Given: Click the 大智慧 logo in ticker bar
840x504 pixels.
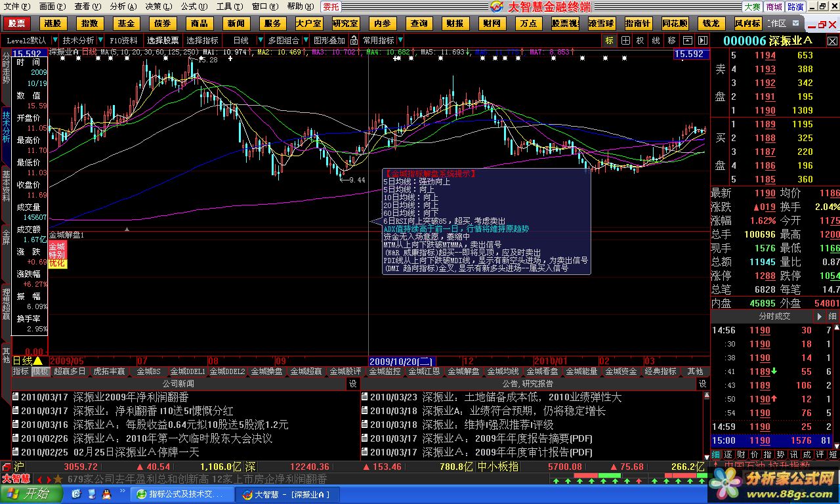Looking at the screenshot, I should click(x=16, y=479).
